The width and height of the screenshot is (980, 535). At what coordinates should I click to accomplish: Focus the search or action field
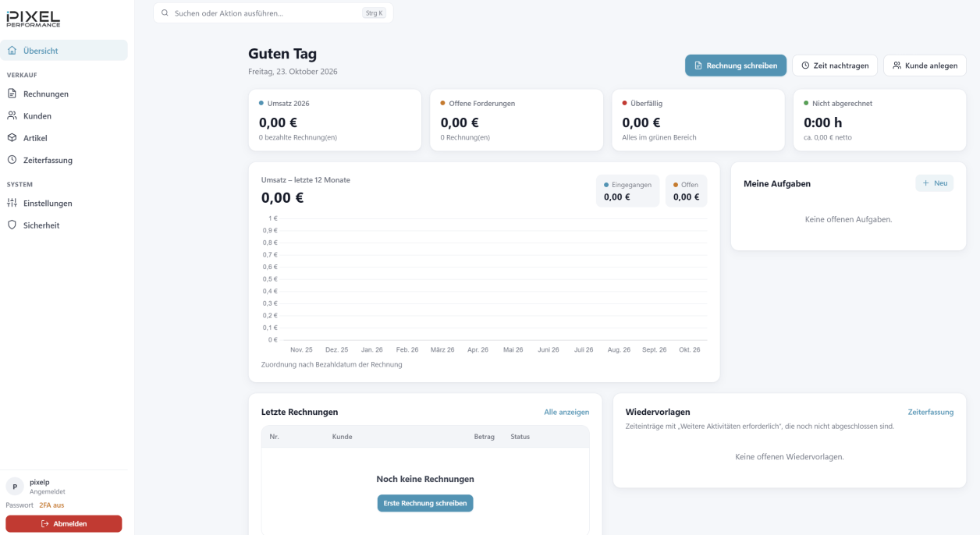coord(273,13)
